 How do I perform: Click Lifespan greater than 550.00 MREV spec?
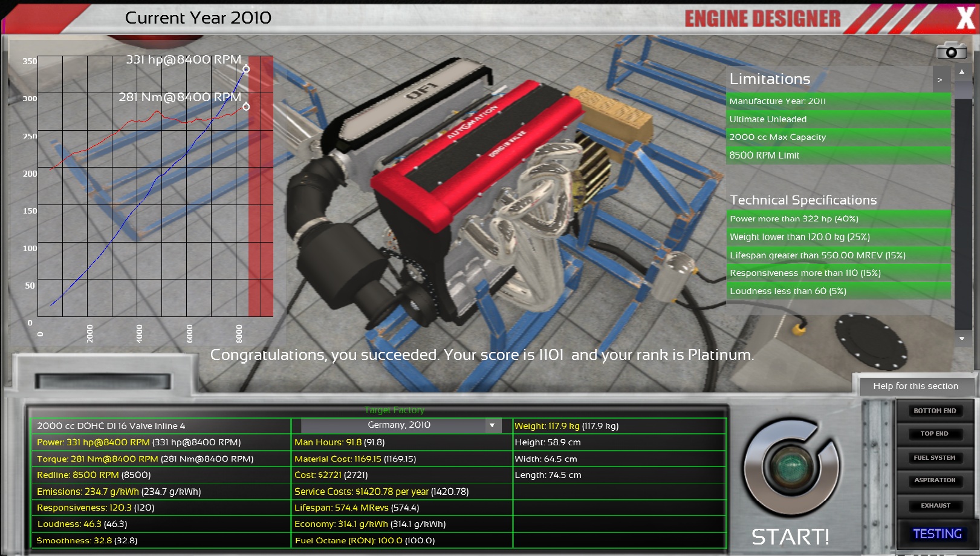[x=838, y=255]
